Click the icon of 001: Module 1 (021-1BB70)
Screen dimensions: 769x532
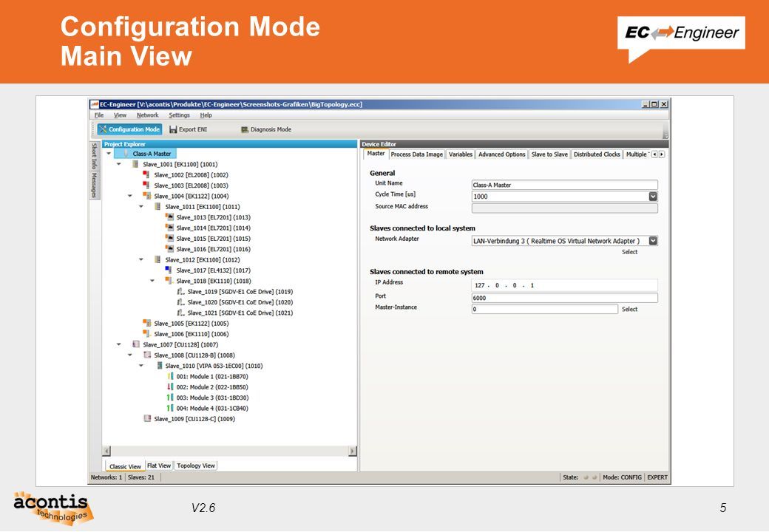(x=169, y=377)
